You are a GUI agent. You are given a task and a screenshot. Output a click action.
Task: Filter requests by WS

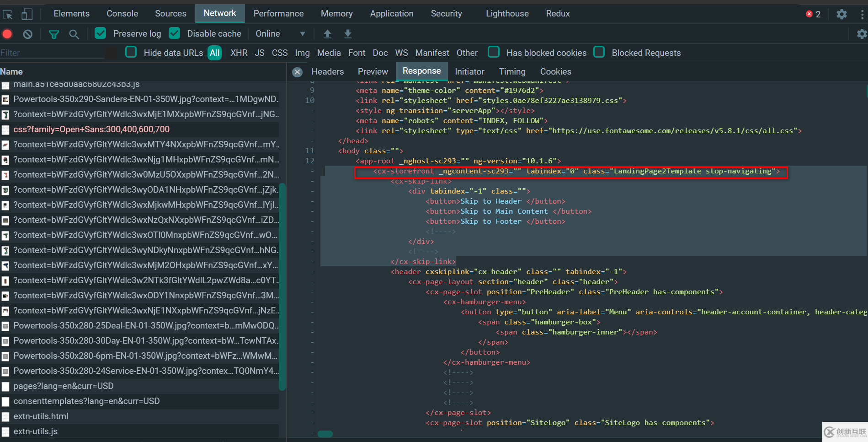coord(402,53)
